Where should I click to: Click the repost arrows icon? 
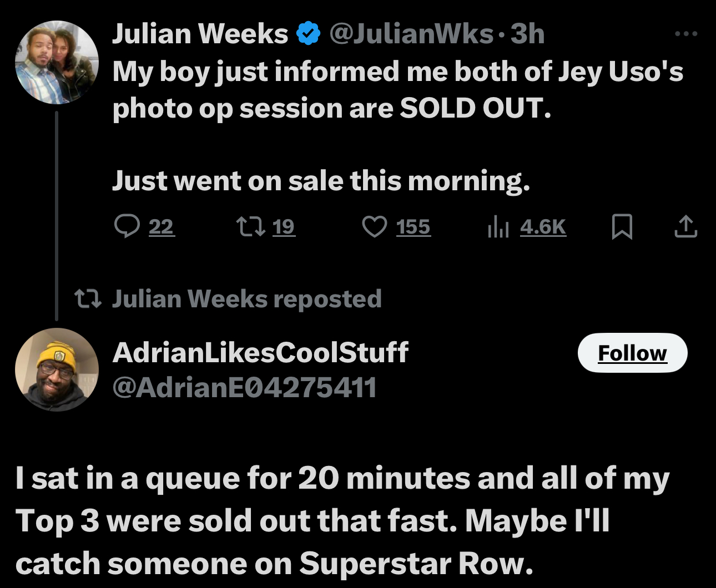250,226
